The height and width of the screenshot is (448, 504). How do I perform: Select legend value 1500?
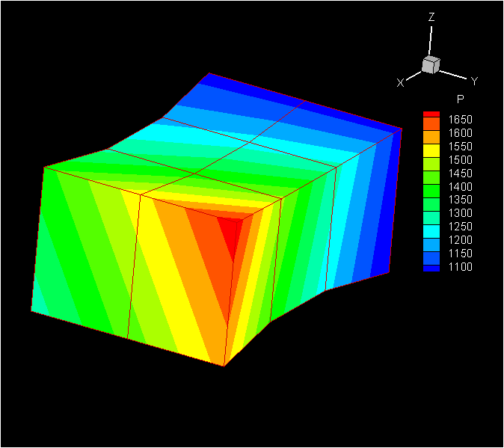461,160
